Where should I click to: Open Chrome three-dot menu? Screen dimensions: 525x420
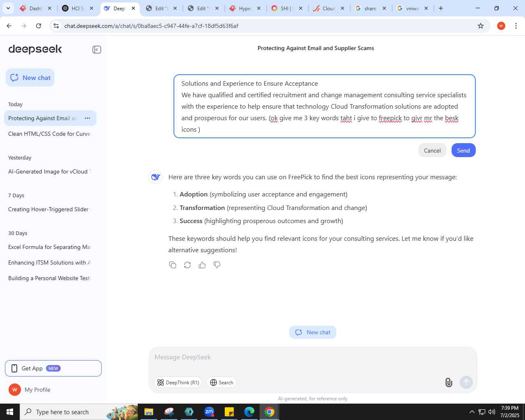pos(516,26)
